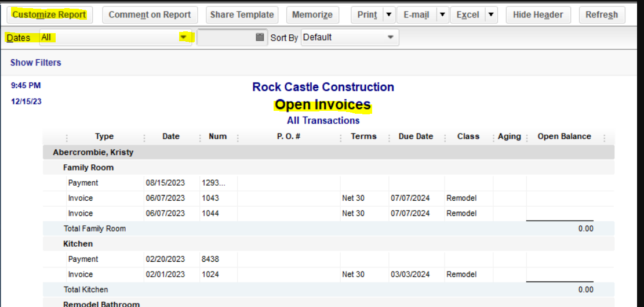Open the Dates range dropdown
644x307 pixels.
pyautogui.click(x=184, y=38)
